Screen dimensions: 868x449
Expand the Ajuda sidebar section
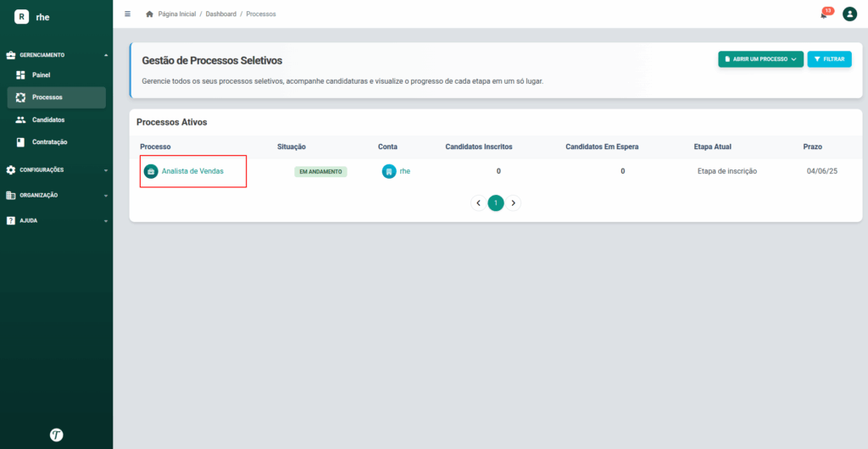click(57, 220)
